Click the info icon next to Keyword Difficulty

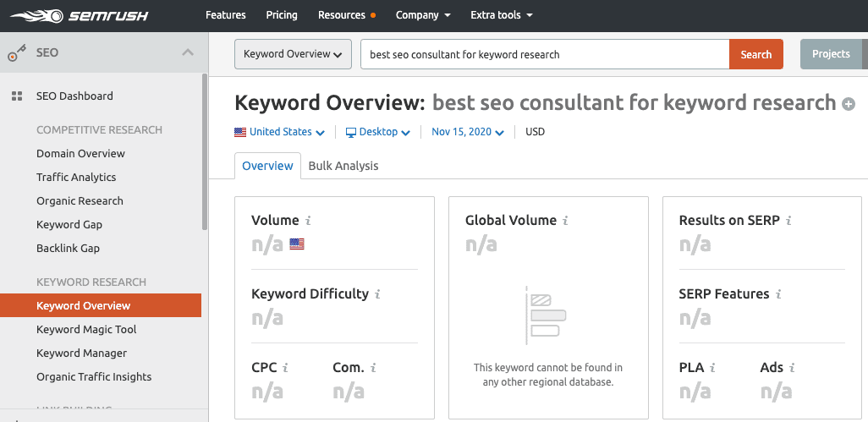point(377,294)
